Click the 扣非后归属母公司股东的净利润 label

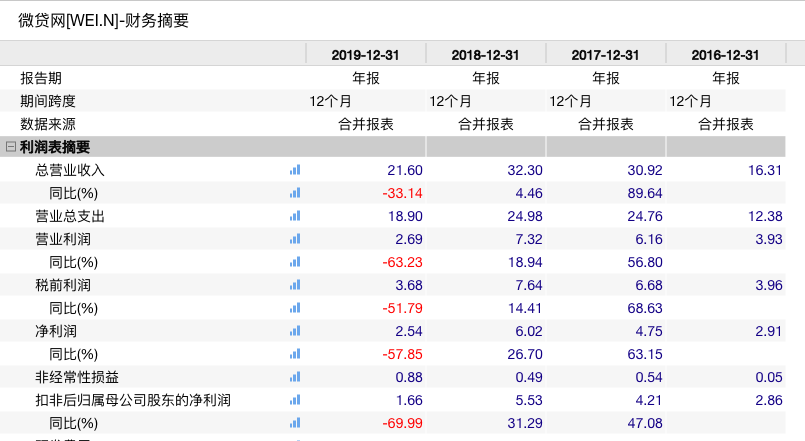(133, 400)
